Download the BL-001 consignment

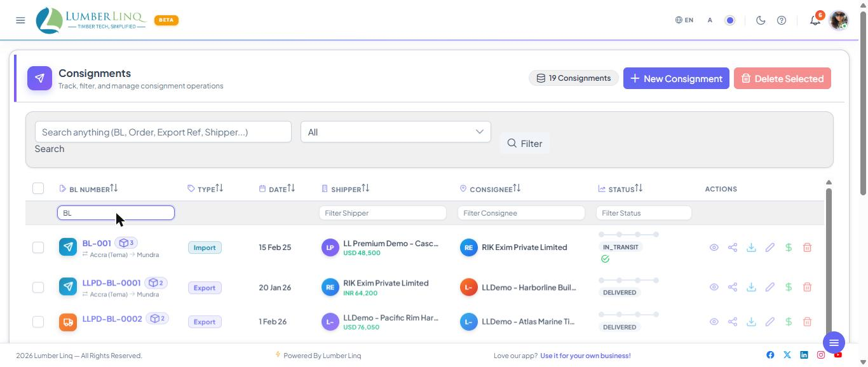[x=751, y=247]
